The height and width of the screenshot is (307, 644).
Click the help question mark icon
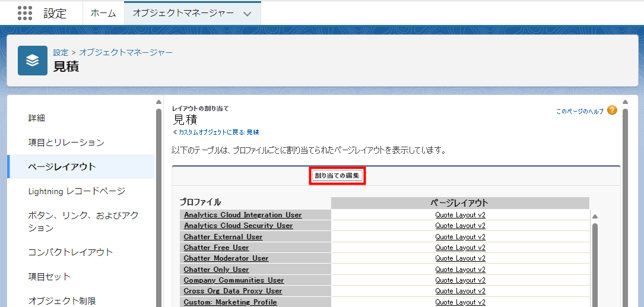pos(612,110)
